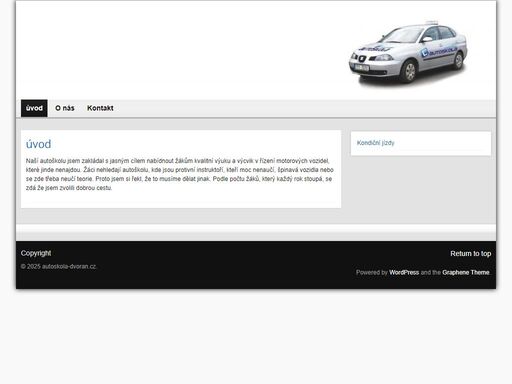Viewport: 512px width, 384px height.
Task: Click the car's front wheel
Action: pos(409,71)
